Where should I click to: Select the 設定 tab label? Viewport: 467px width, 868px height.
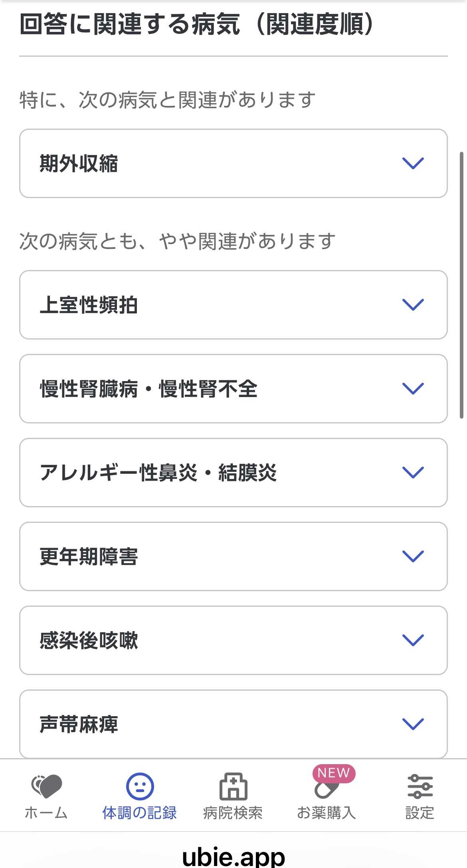coord(420,813)
